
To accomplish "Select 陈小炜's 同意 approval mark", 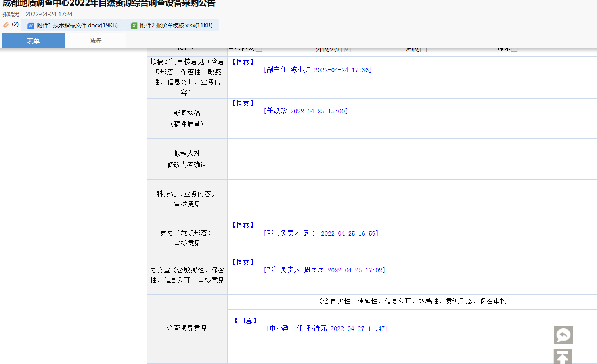I will (x=243, y=62).
